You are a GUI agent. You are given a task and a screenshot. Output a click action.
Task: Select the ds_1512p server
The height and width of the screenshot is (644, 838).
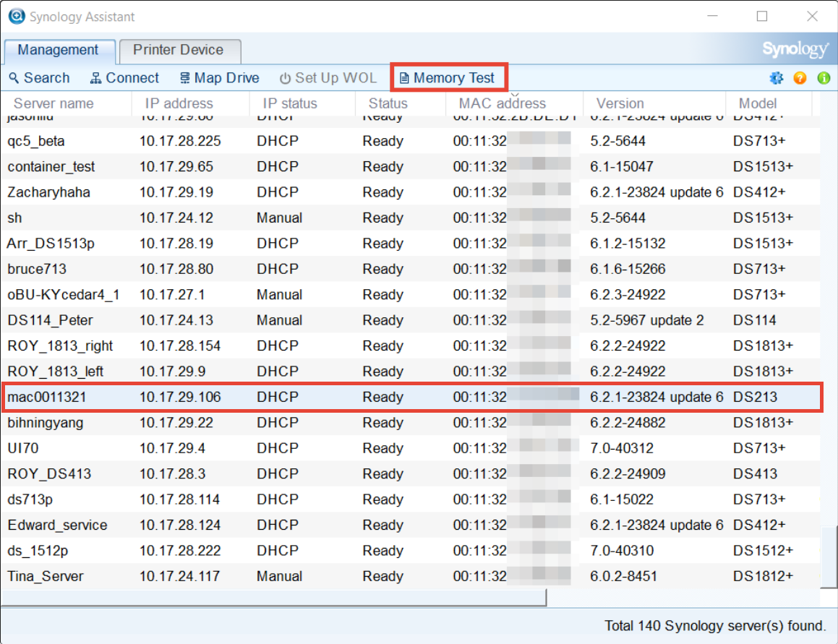pyautogui.click(x=411, y=551)
